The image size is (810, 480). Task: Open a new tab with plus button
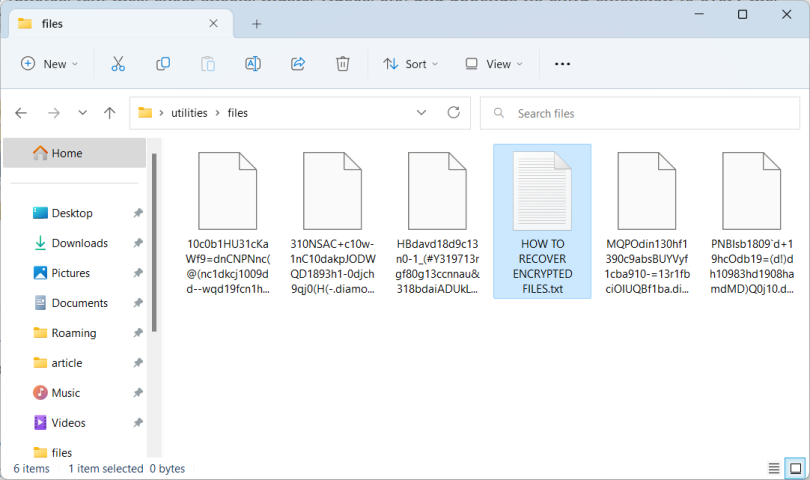point(257,23)
